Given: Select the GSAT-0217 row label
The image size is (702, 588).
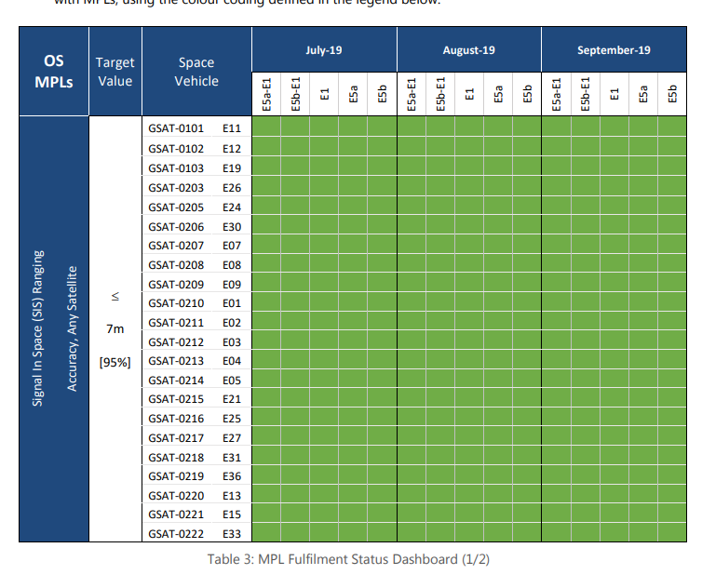Looking at the screenshot, I should [x=176, y=438].
